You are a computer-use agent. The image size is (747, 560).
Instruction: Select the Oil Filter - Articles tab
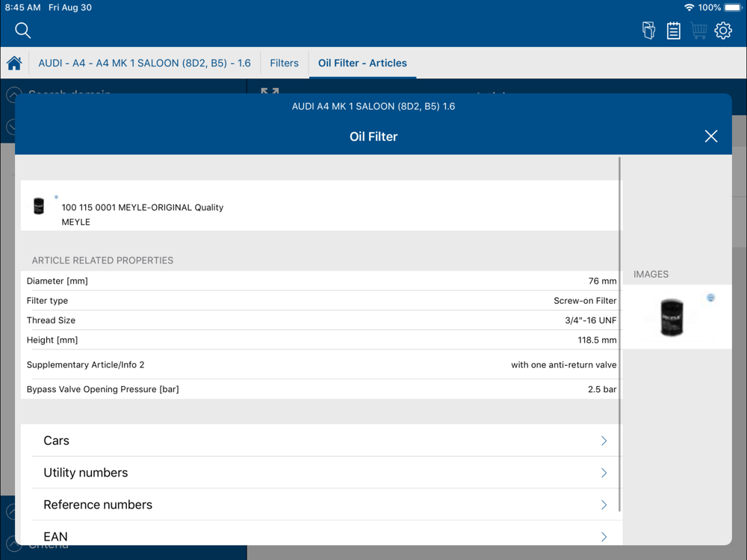coord(362,63)
